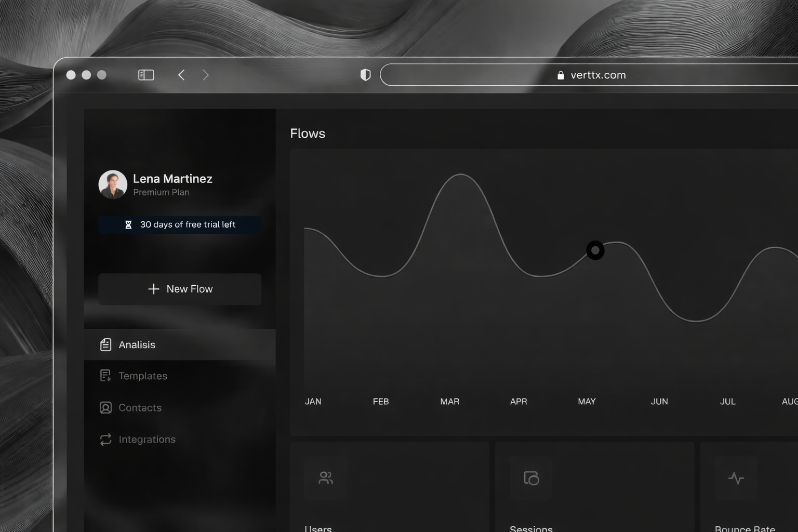Click the JUL axis label

pyautogui.click(x=728, y=402)
